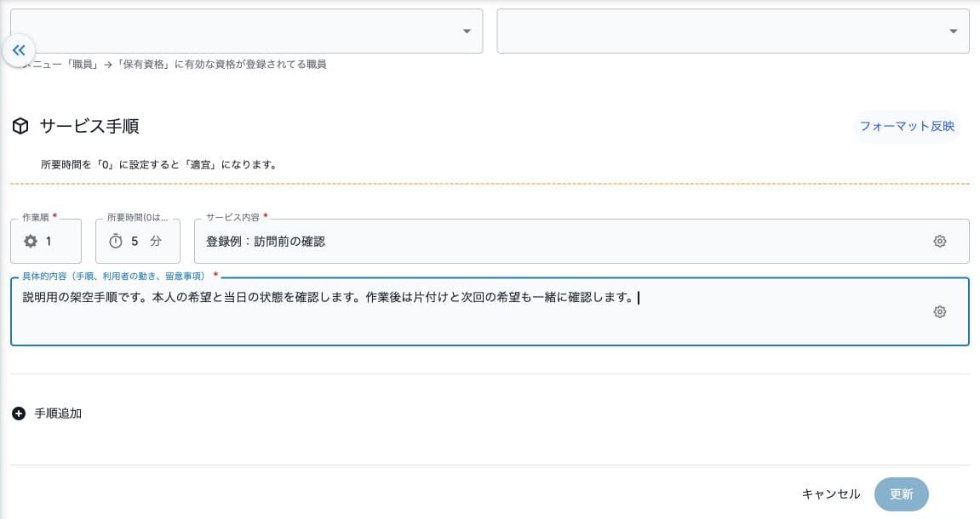Viewport: 980px width, 519px height.
Task: Open settings gear in サービス内容 field
Action: click(x=939, y=241)
